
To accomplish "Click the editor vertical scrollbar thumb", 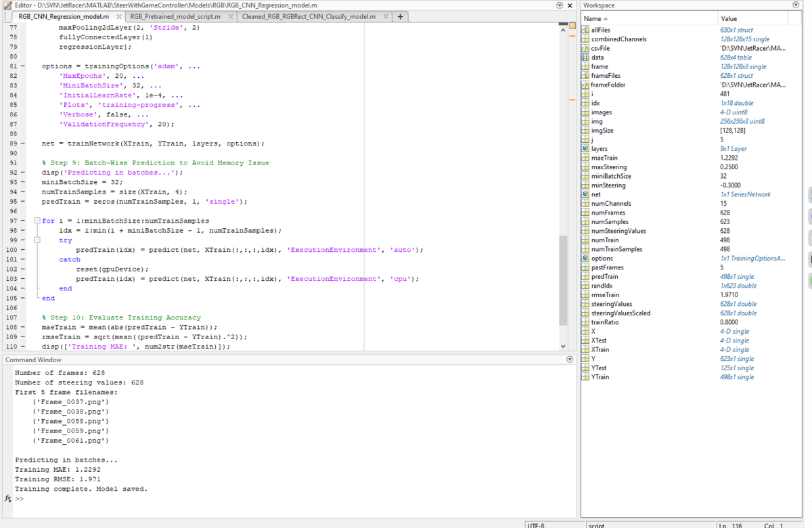I will pos(563,279).
